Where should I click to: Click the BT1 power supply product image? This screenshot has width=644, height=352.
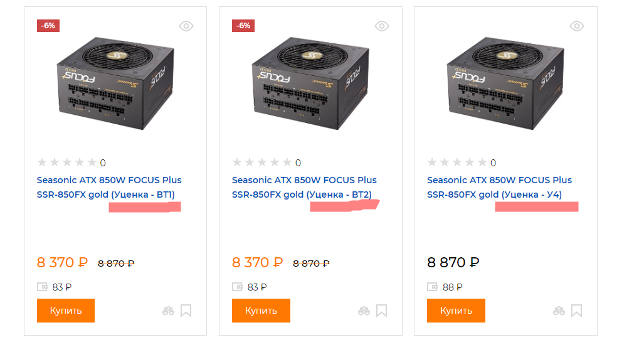pyautogui.click(x=115, y=82)
